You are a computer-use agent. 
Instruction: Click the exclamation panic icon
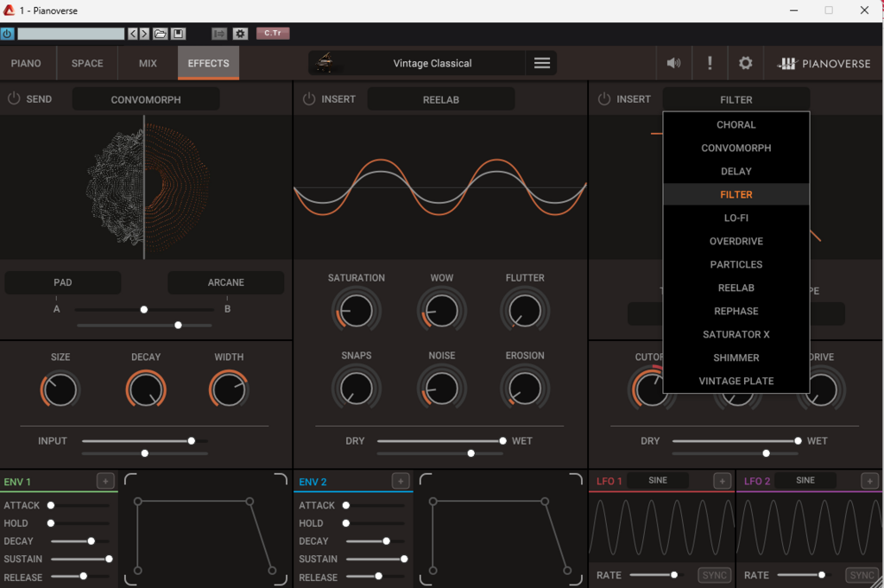point(710,63)
